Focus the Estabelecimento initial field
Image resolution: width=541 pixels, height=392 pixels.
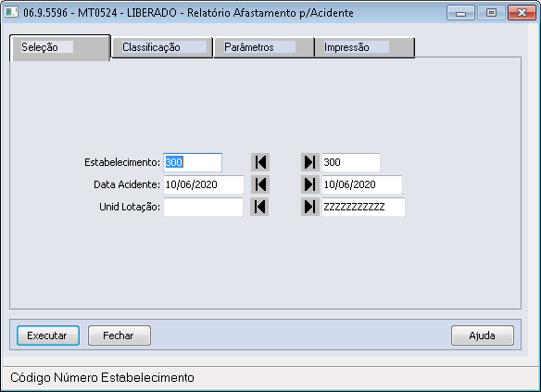pos(193,162)
